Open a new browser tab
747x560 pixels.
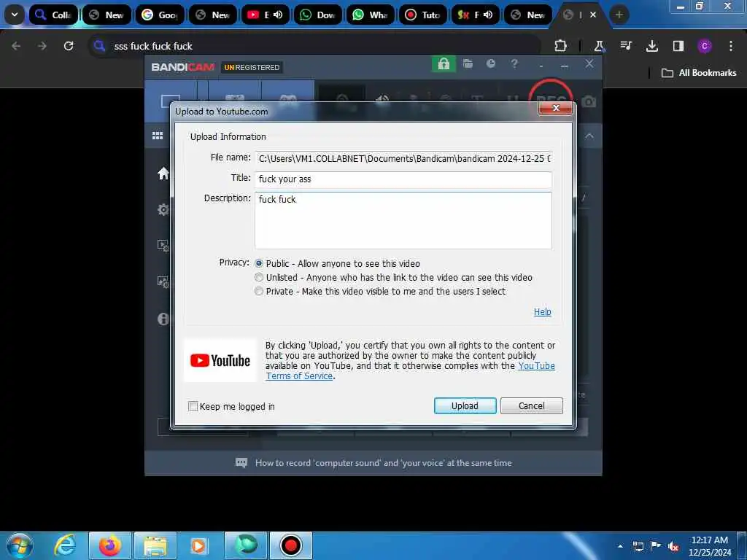click(x=619, y=15)
